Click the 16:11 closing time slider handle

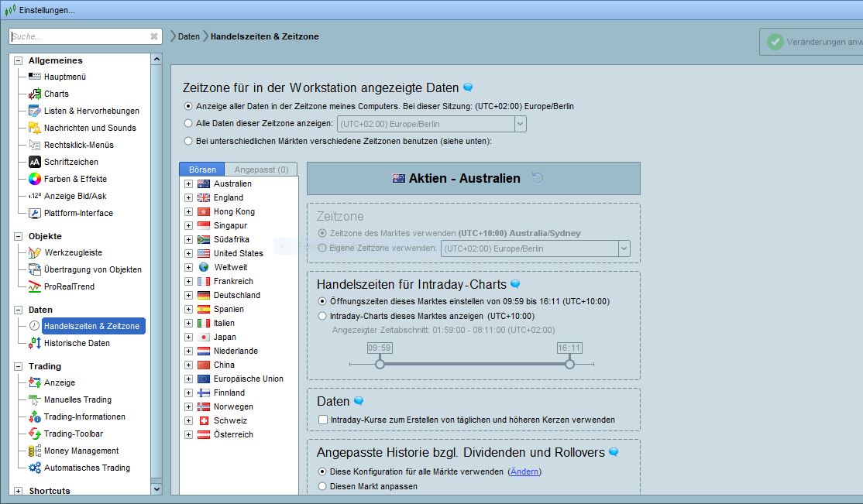[x=569, y=364]
